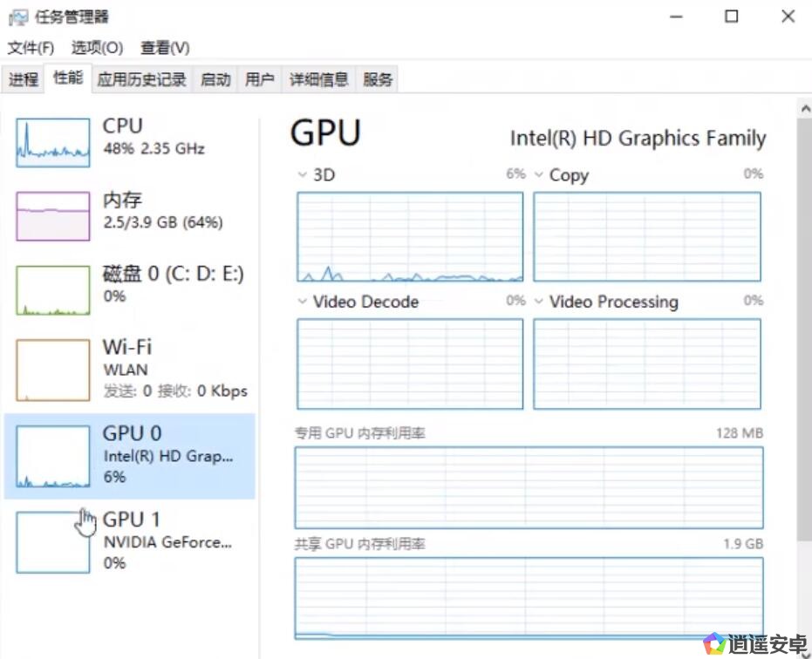Click the Task Manager title bar icon
The width and height of the screenshot is (812, 659).
point(17,17)
